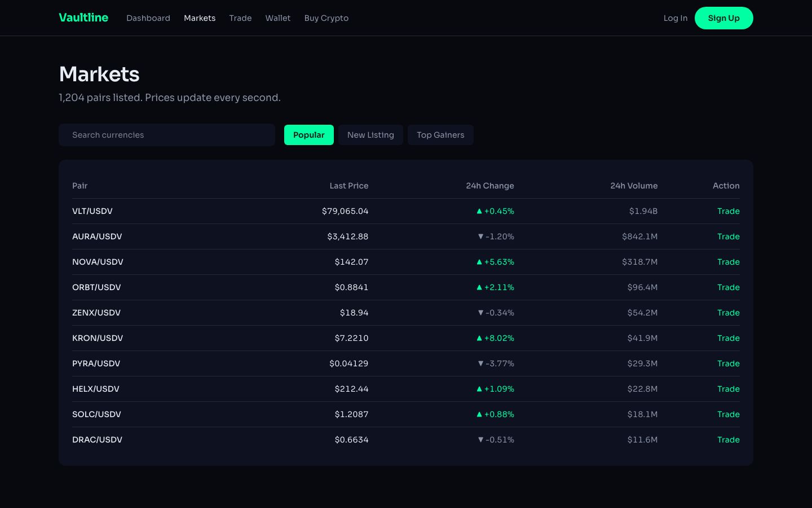812x508 pixels.
Task: Trade the ORBT/USDV pair
Action: click(x=729, y=287)
